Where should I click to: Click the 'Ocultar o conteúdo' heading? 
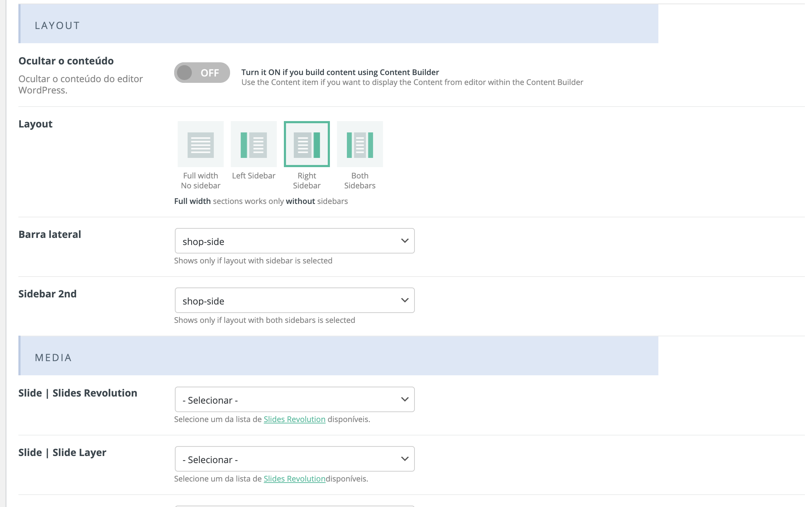(x=66, y=61)
